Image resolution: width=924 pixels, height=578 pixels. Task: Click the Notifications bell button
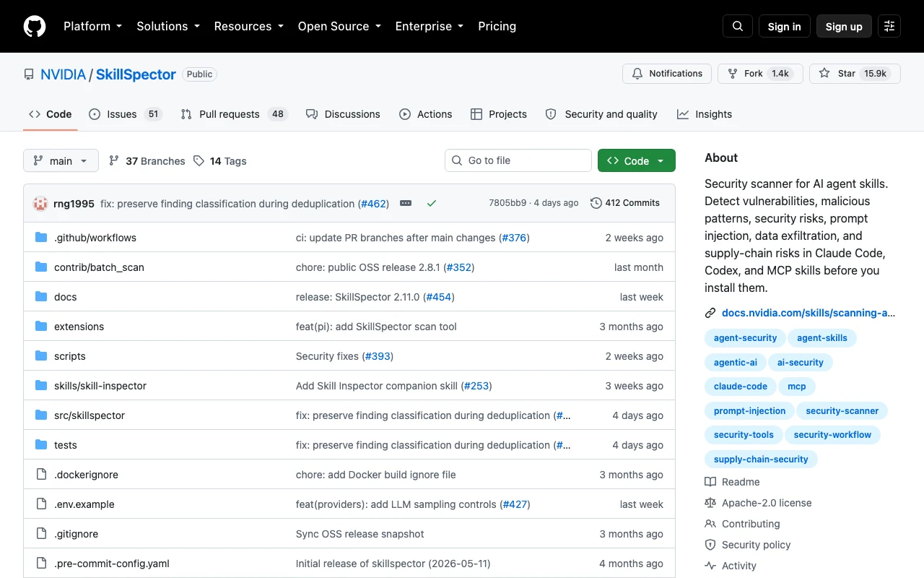(x=667, y=74)
